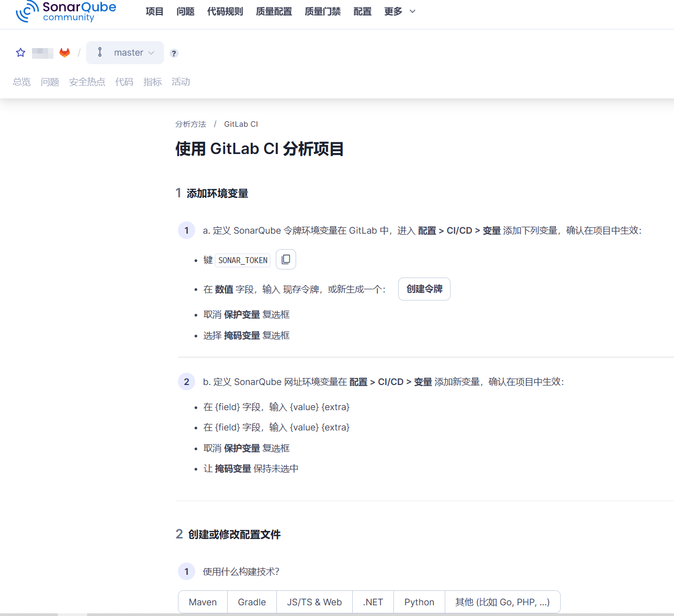Open the master branch dropdown
The height and width of the screenshot is (616, 674).
point(125,52)
